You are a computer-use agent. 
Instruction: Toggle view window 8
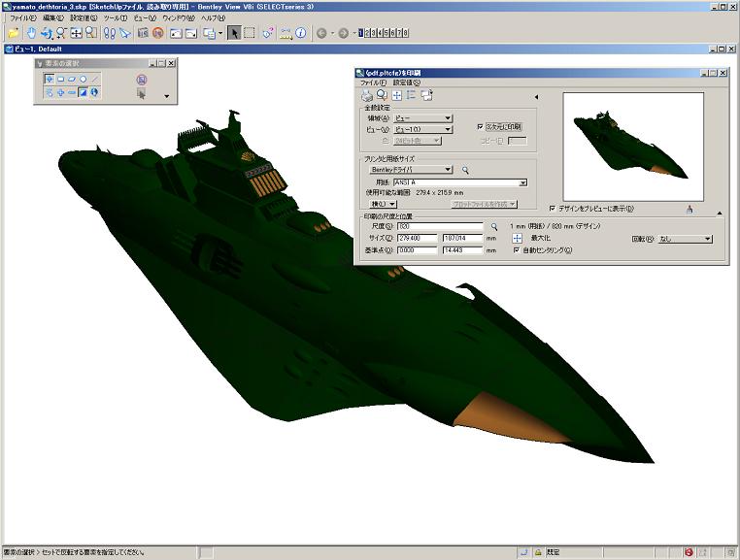click(406, 33)
